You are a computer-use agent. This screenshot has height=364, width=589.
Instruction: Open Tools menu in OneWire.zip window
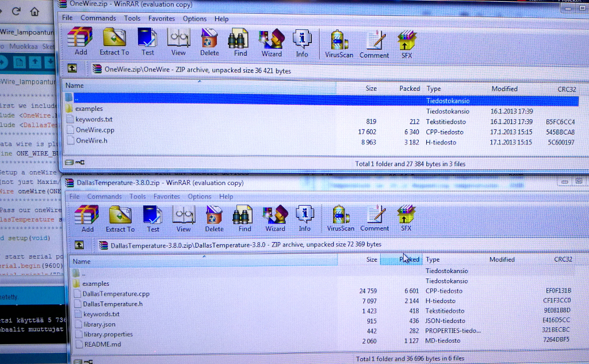[132, 18]
